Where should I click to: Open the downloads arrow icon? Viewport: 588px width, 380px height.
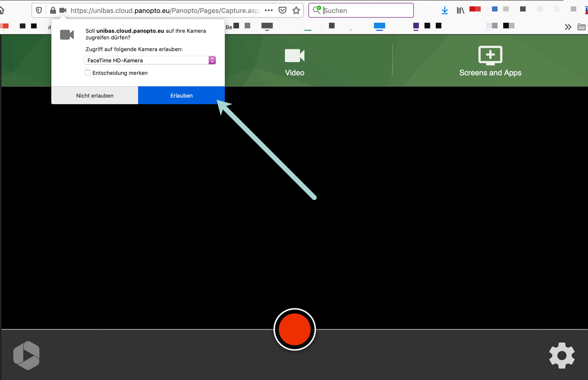coord(445,10)
